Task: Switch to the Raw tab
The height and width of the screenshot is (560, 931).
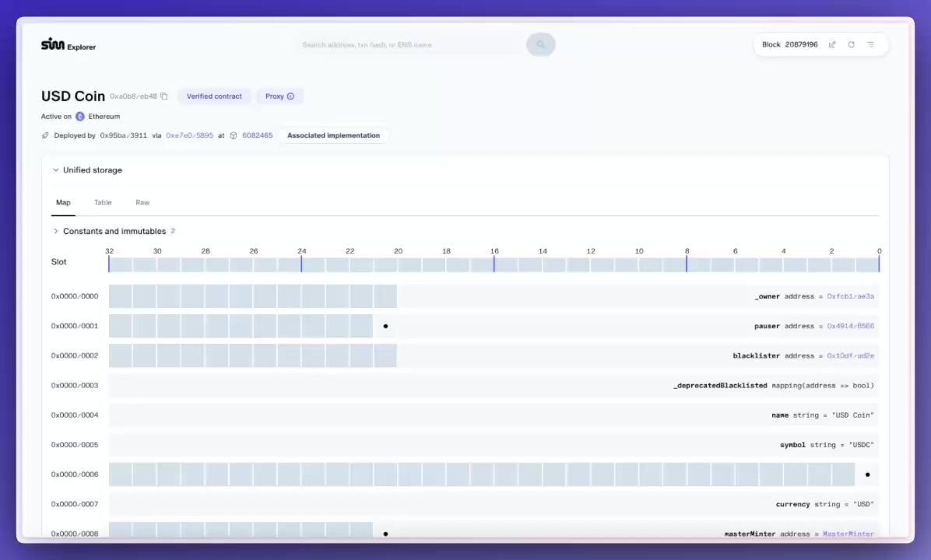Action: coord(142,202)
